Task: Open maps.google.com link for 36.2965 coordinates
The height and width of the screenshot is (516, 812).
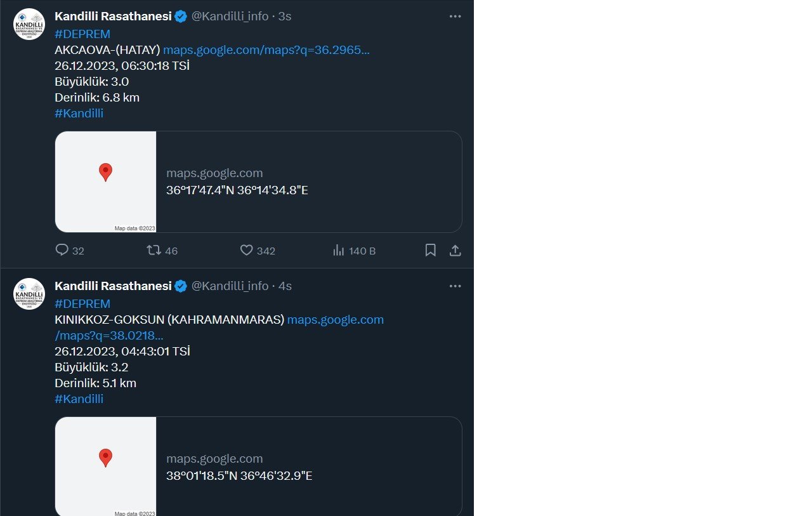Action: [266, 50]
